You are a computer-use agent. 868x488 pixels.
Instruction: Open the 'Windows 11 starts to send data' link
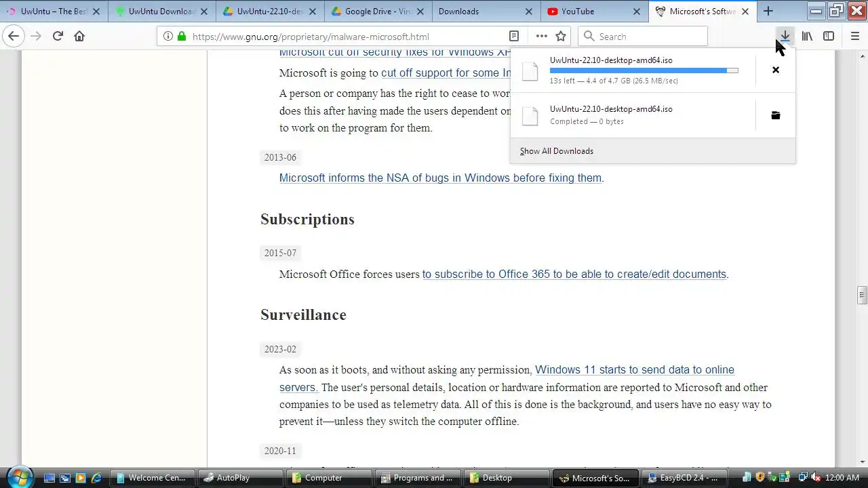click(635, 369)
